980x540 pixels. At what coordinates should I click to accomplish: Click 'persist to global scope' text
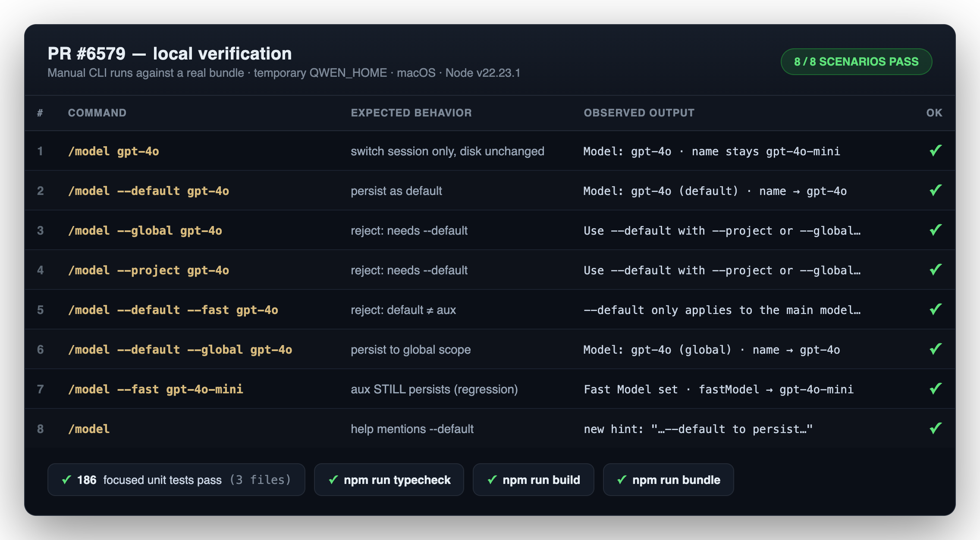[411, 349]
